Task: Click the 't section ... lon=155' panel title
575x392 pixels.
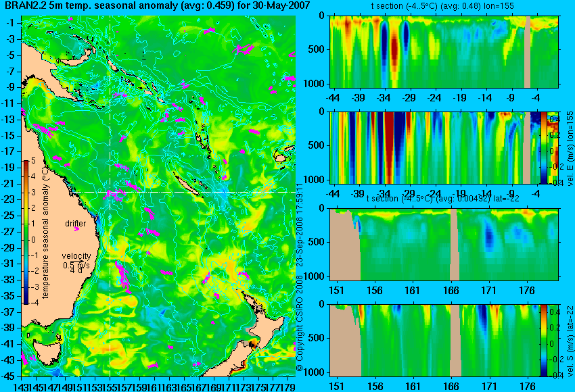Action: (x=442, y=6)
